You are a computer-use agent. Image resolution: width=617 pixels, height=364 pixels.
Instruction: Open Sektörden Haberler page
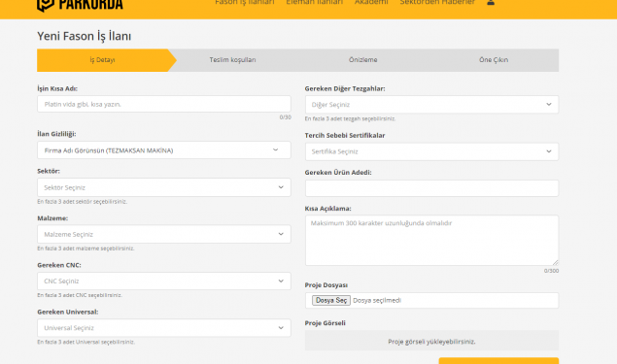(437, 2)
